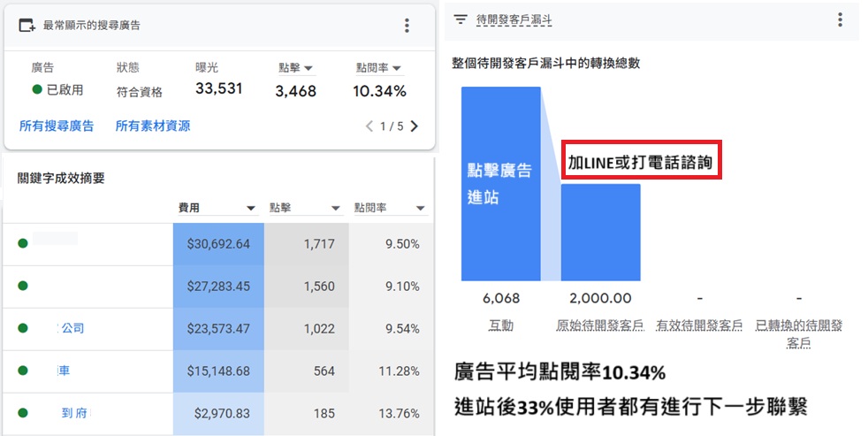Open the lead funnel card three-dot menu

[840, 19]
